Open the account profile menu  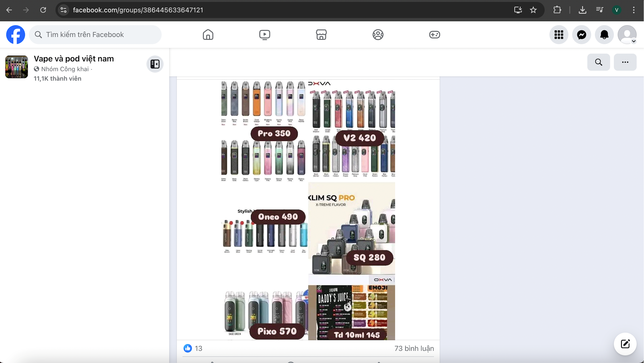coord(627,35)
